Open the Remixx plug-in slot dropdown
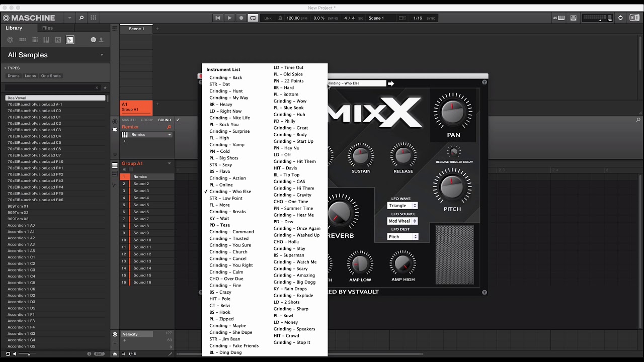This screenshot has height=362, width=644. (x=170, y=135)
